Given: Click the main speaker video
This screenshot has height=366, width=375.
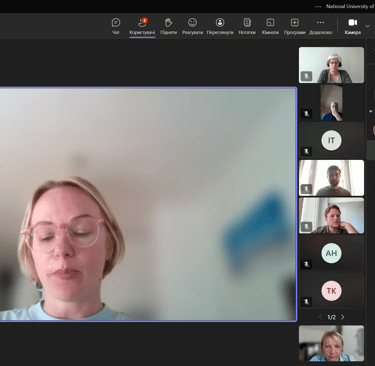Looking at the screenshot, I should coord(147,204).
